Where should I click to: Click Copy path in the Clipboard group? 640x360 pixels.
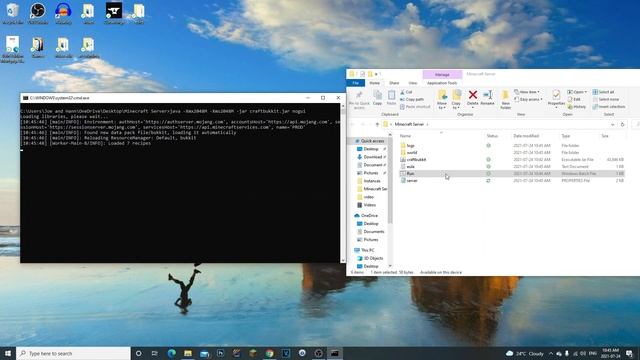tap(412, 99)
